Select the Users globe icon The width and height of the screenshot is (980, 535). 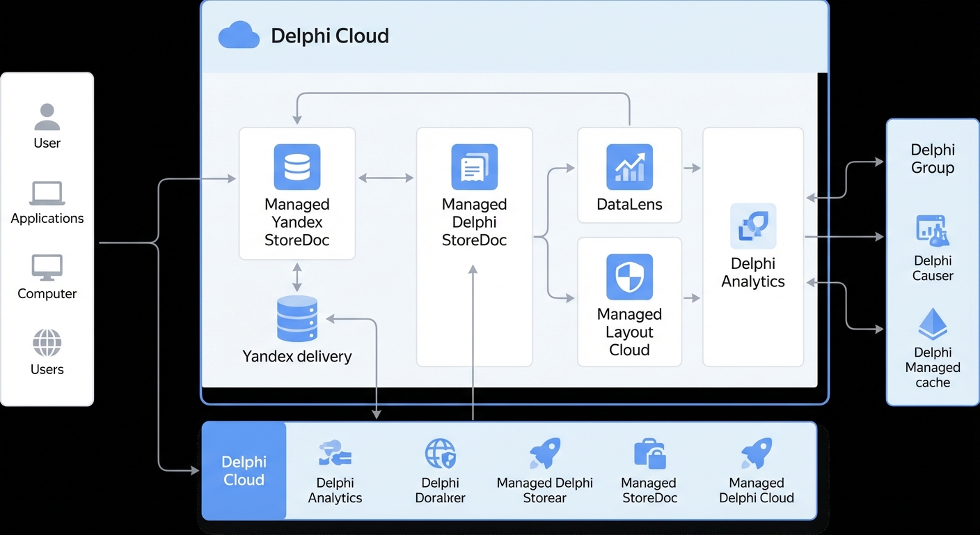(x=47, y=343)
